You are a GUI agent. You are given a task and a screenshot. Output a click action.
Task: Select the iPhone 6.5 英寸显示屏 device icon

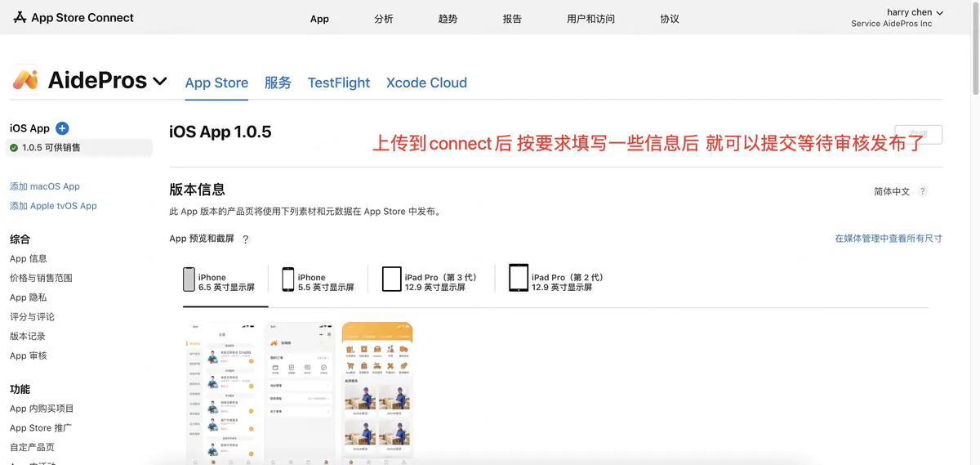click(x=189, y=279)
